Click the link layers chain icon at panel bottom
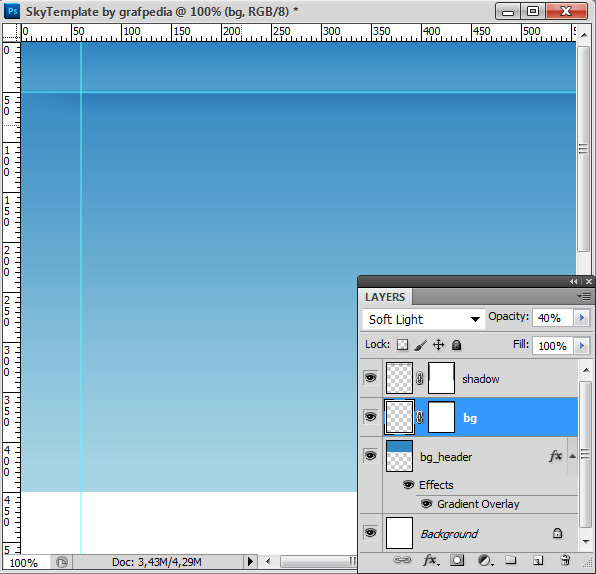Viewport: 596px width, 574px height. point(401,560)
